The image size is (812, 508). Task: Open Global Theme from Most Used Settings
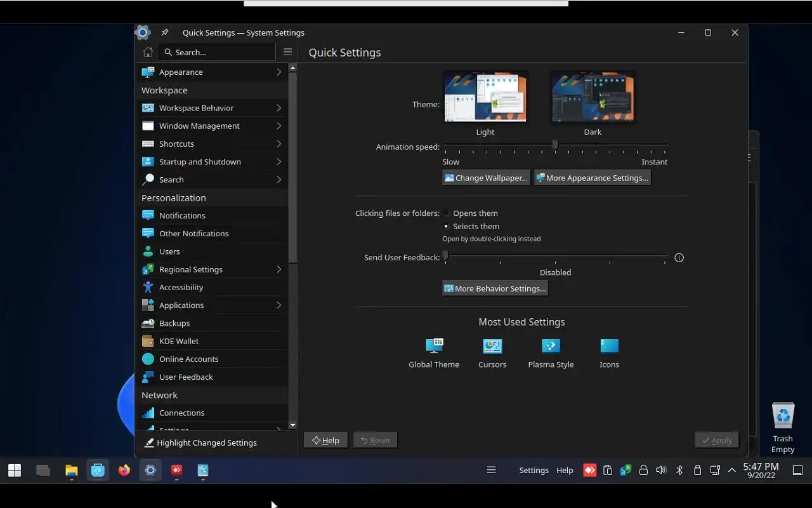pos(434,352)
